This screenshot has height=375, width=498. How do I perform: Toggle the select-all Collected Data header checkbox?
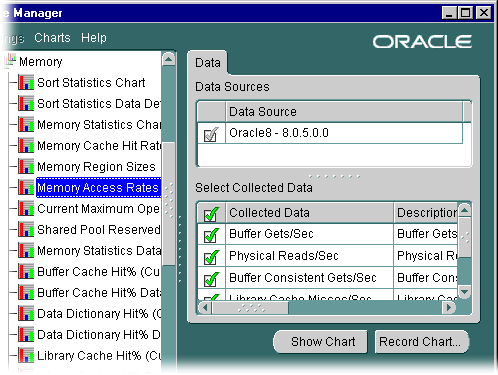point(211,214)
